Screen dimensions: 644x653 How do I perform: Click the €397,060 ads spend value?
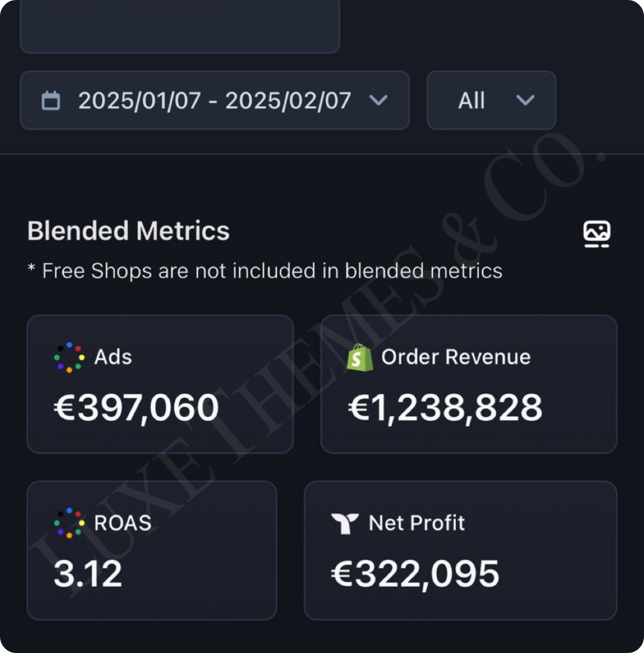137,408
